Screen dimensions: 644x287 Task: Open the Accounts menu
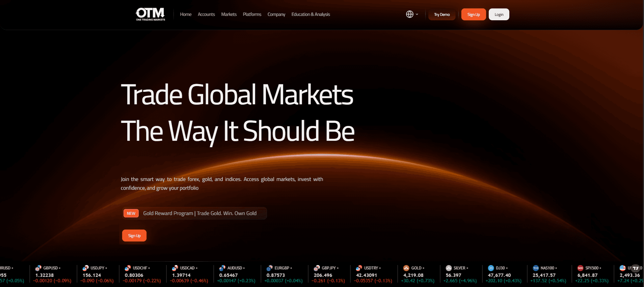(206, 15)
